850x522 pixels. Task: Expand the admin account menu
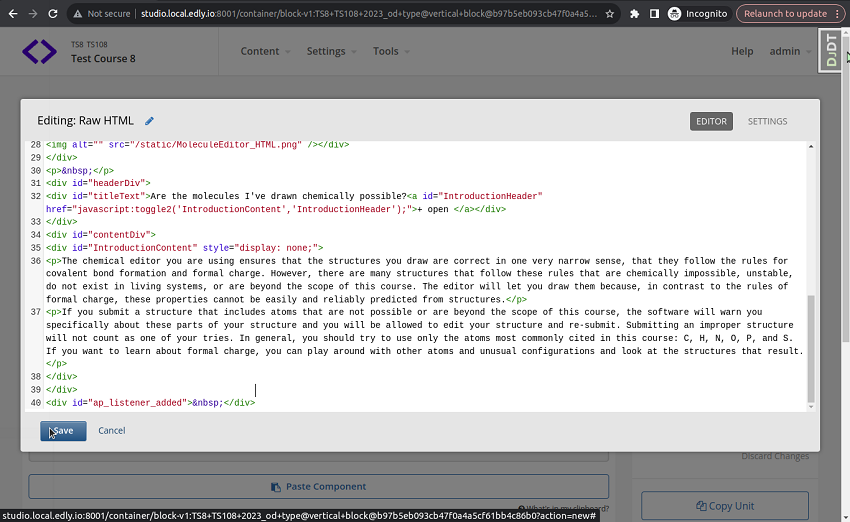click(x=790, y=51)
